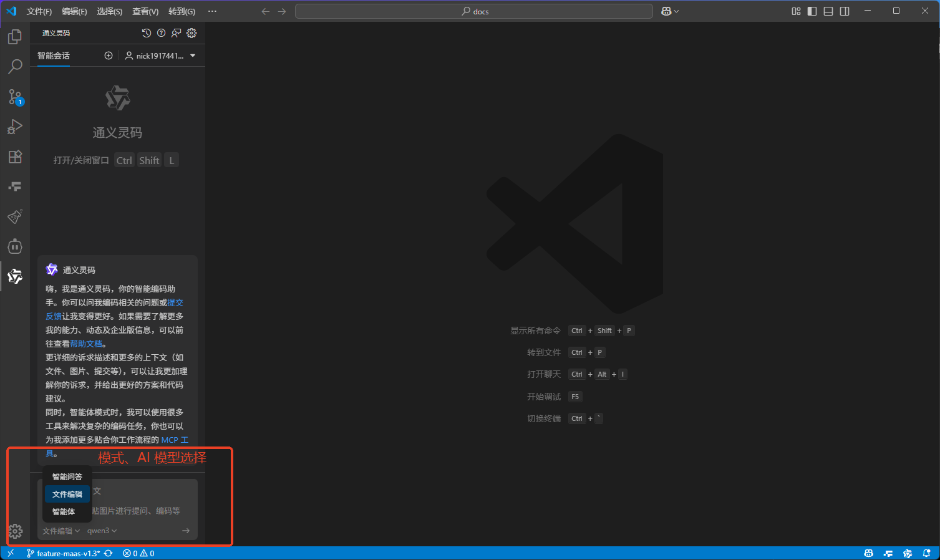The height and width of the screenshot is (560, 940).
Task: Click 转到文件 shortcut hint
Action: pos(544,352)
